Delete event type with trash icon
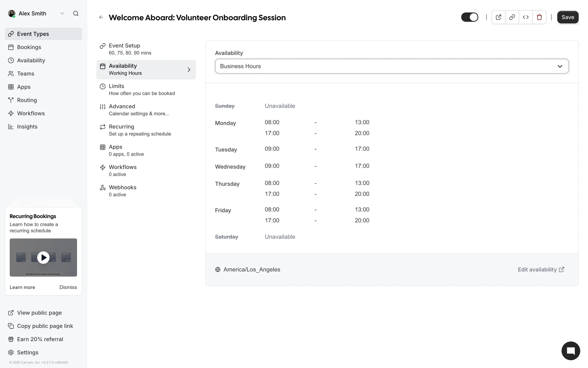The width and height of the screenshot is (588, 368). (x=539, y=17)
